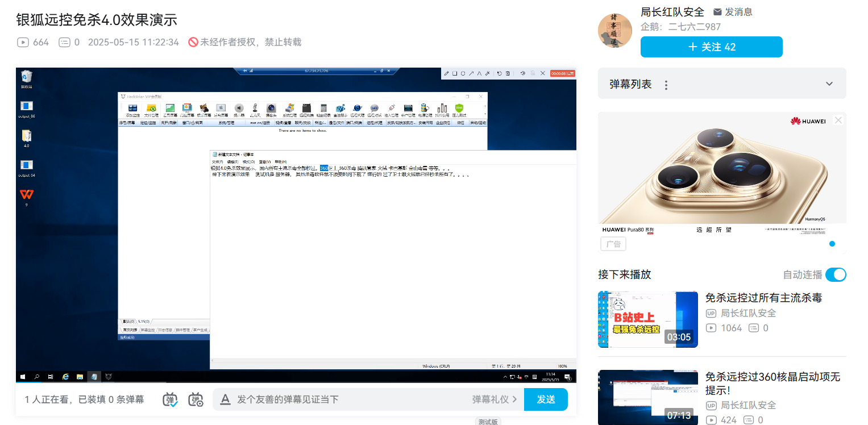The height and width of the screenshot is (425, 868).
Task: Open the 03:05 recommended video thumbnail
Action: (647, 319)
